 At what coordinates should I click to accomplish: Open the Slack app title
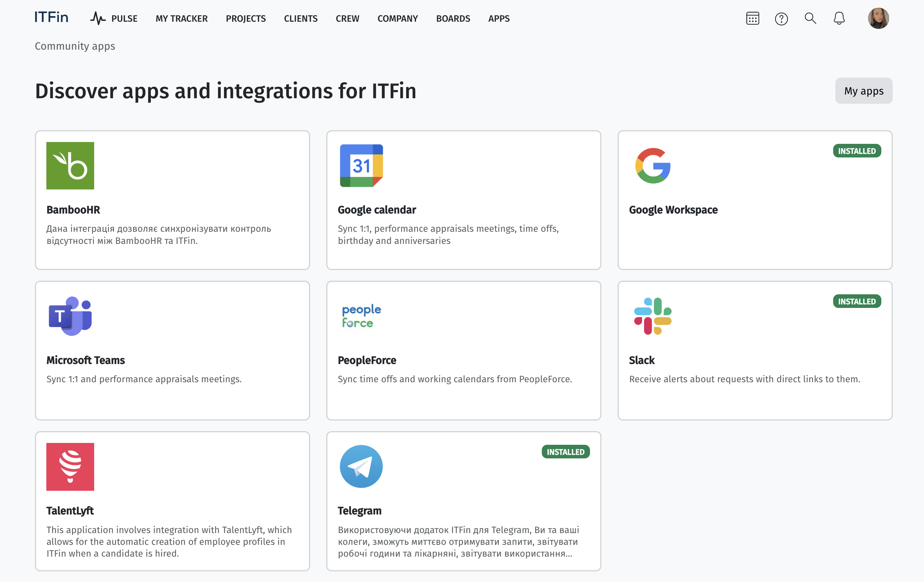(642, 360)
